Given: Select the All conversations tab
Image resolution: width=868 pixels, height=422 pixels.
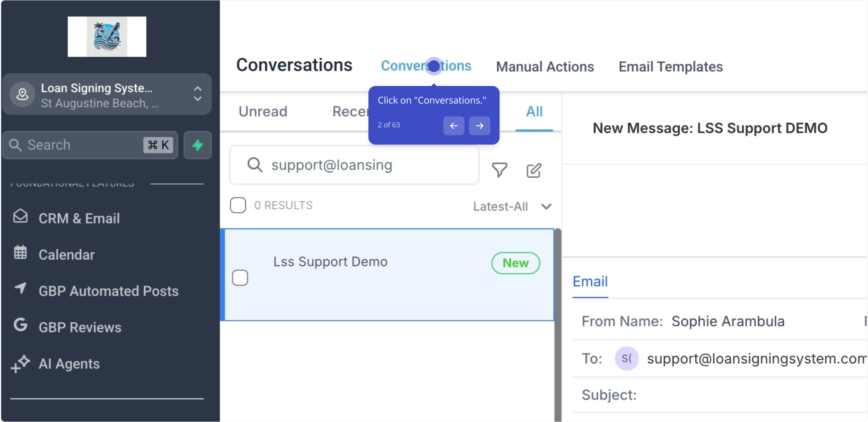Looking at the screenshot, I should pos(534,112).
